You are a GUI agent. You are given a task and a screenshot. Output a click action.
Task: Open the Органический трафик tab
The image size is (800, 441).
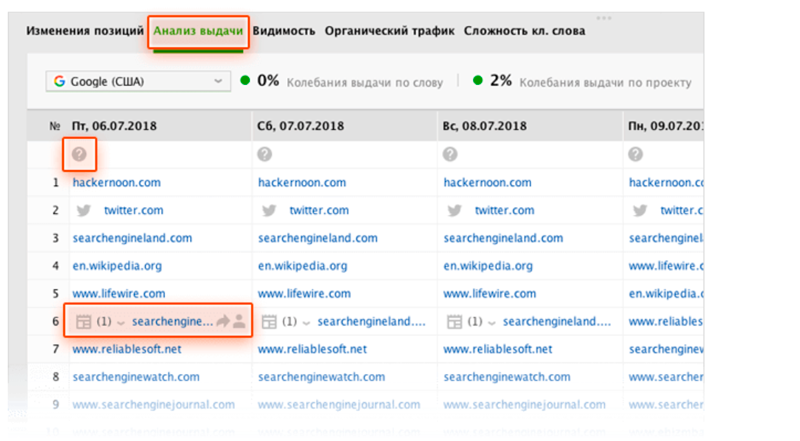pyautogui.click(x=390, y=31)
